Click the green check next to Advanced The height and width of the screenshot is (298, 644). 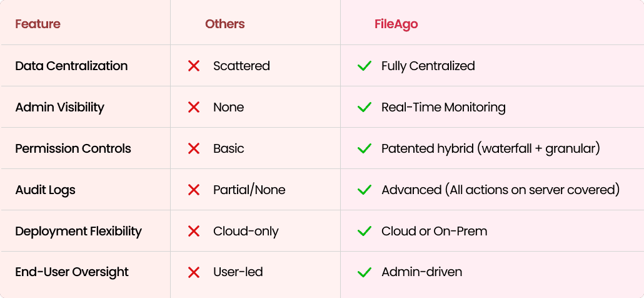(x=365, y=190)
